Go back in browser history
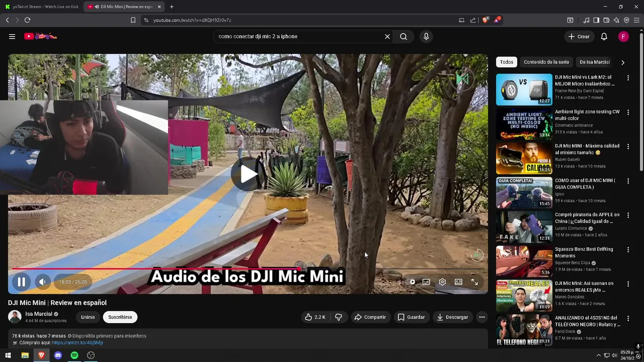 tap(7, 20)
